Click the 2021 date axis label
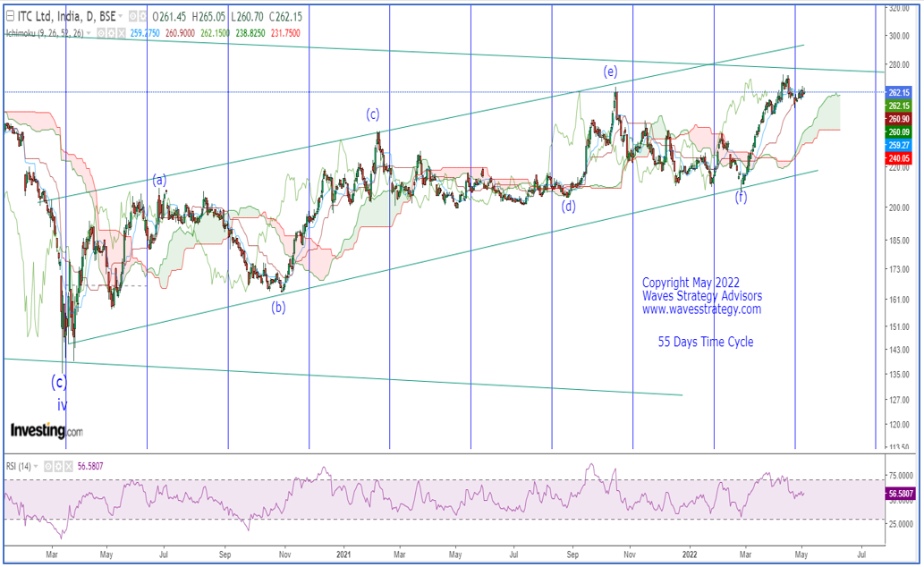 point(343,554)
